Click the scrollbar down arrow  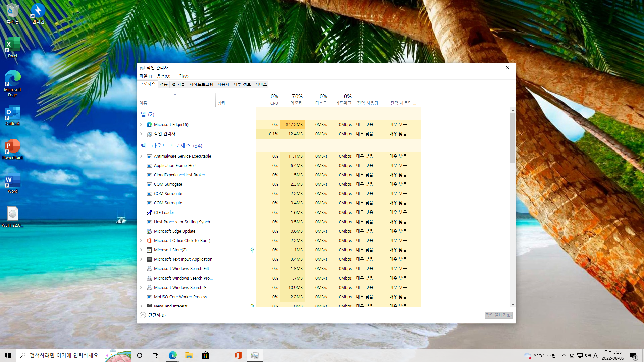coord(513,304)
